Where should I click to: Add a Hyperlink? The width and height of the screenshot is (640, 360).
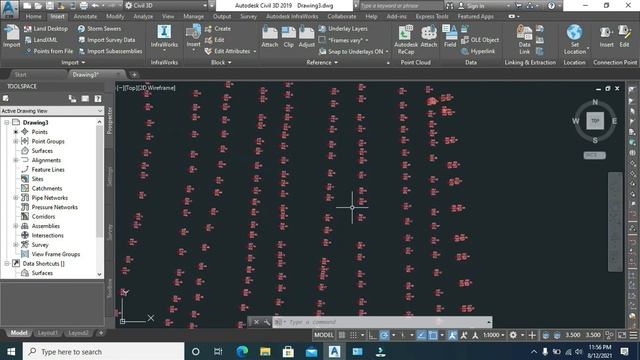point(478,51)
